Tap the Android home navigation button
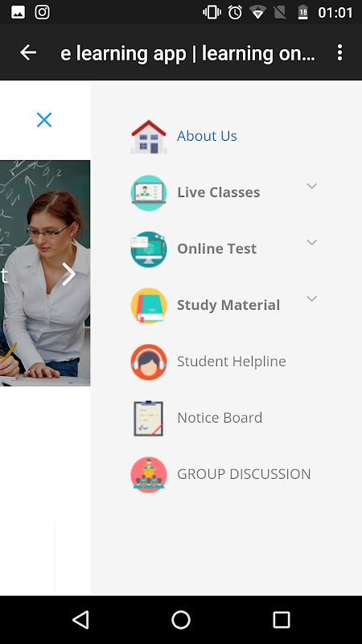 tap(181, 620)
